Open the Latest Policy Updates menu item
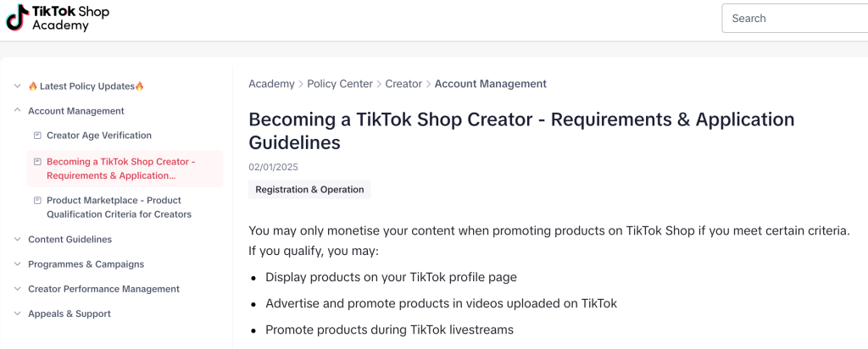Image resolution: width=868 pixels, height=349 pixels. point(86,86)
